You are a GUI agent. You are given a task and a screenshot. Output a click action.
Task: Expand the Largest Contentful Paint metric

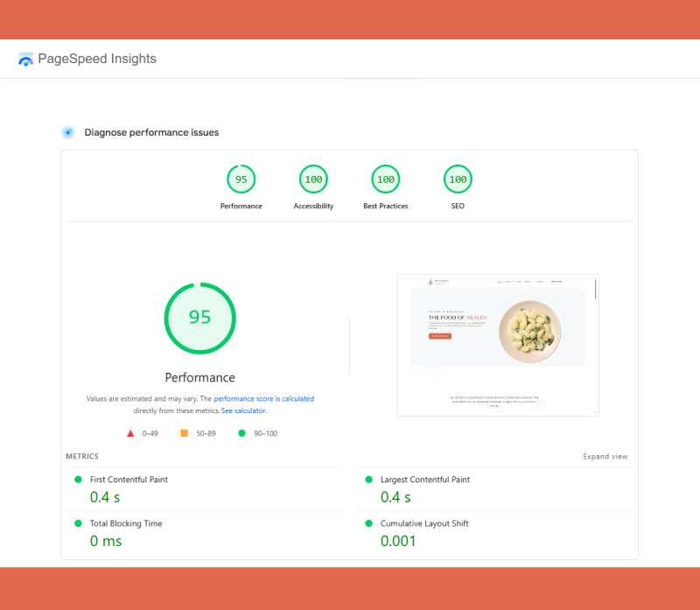424,480
